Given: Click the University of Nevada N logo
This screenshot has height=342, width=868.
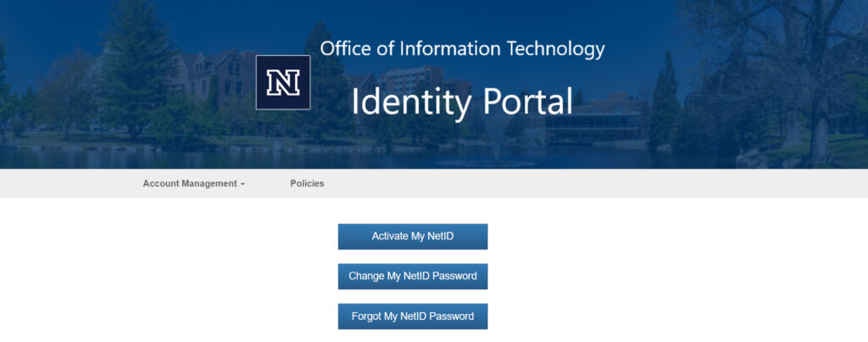Looking at the screenshot, I should click(x=283, y=82).
